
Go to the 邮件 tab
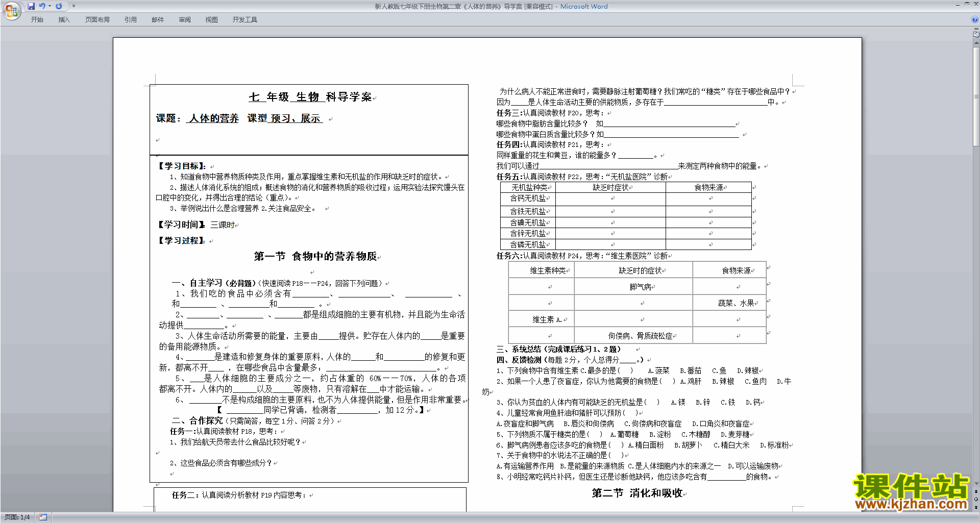tap(158, 19)
